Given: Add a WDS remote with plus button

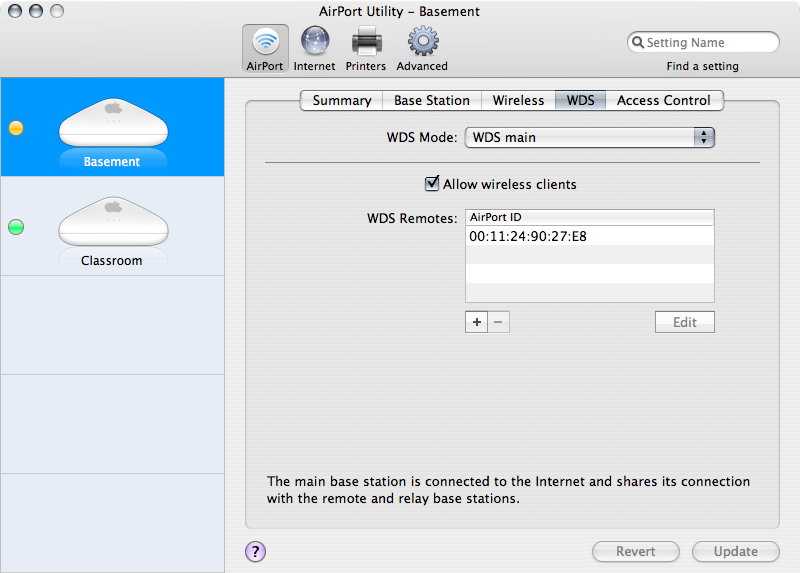Looking at the screenshot, I should [x=477, y=322].
